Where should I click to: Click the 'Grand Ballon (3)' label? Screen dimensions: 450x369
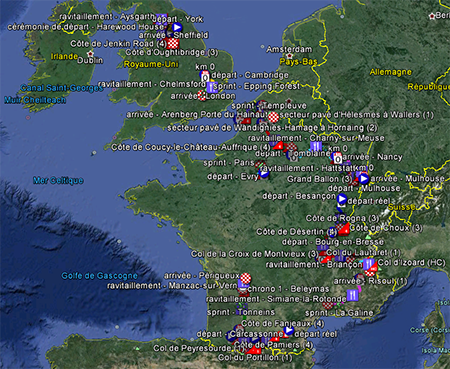[x=319, y=179]
